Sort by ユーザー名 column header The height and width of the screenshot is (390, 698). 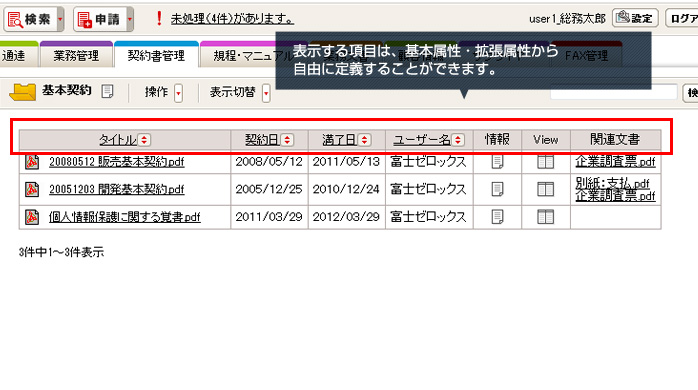(x=422, y=140)
